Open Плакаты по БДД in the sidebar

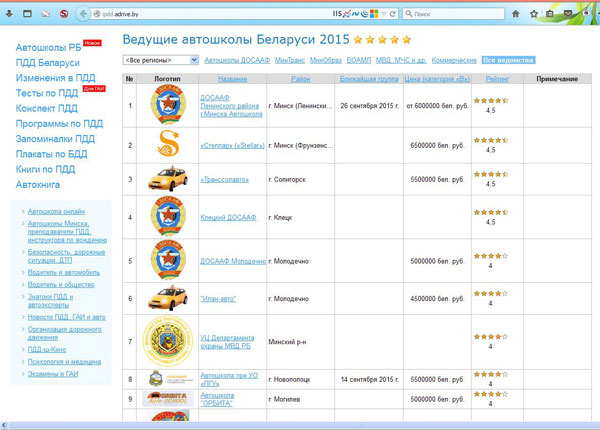51,154
